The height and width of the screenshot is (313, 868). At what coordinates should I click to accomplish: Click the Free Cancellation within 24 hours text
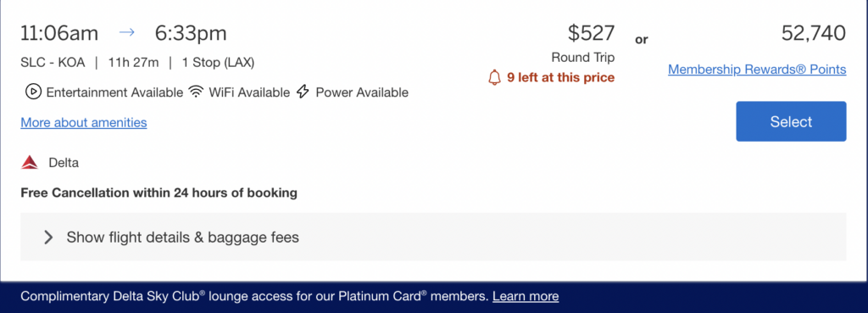pyautogui.click(x=159, y=193)
